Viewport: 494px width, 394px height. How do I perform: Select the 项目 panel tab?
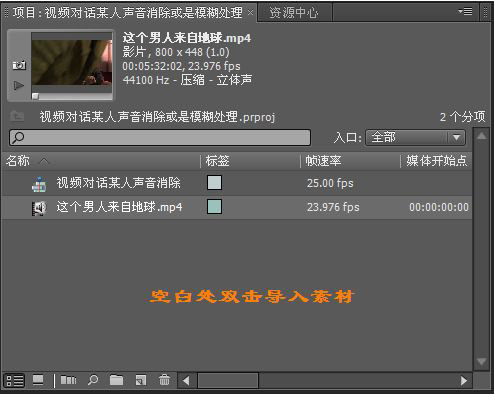click(127, 13)
